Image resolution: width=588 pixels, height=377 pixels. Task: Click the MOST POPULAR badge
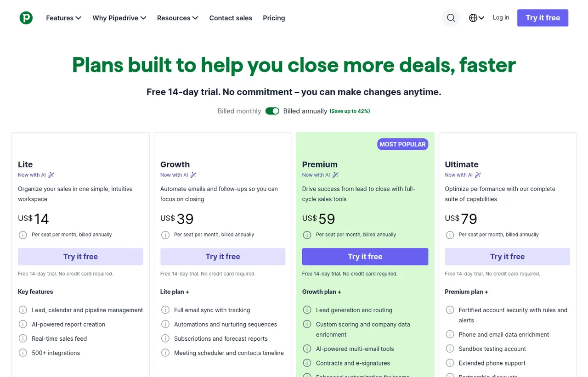[x=403, y=144]
